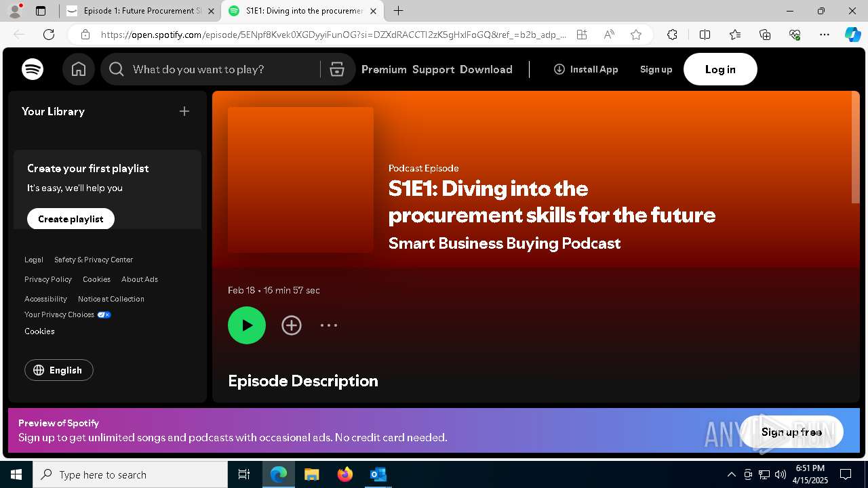View site information lock icon
868x488 pixels.
point(85,35)
